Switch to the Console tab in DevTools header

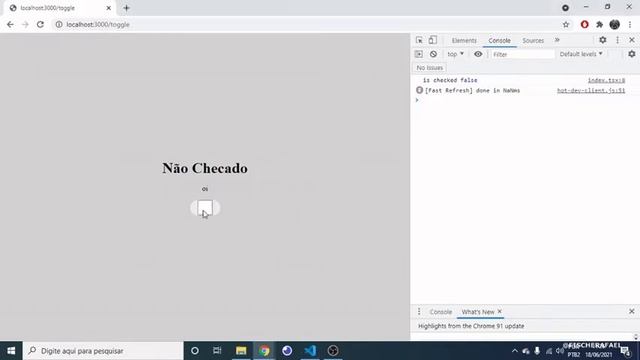[x=500, y=40]
